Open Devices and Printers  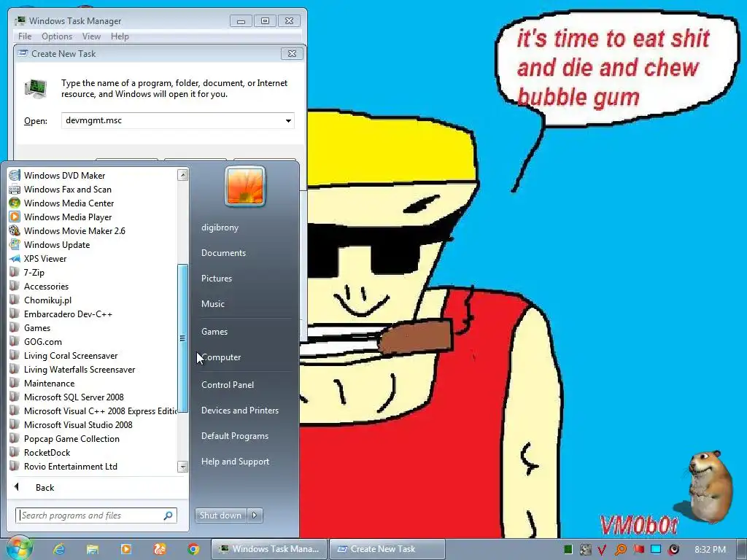tap(239, 411)
